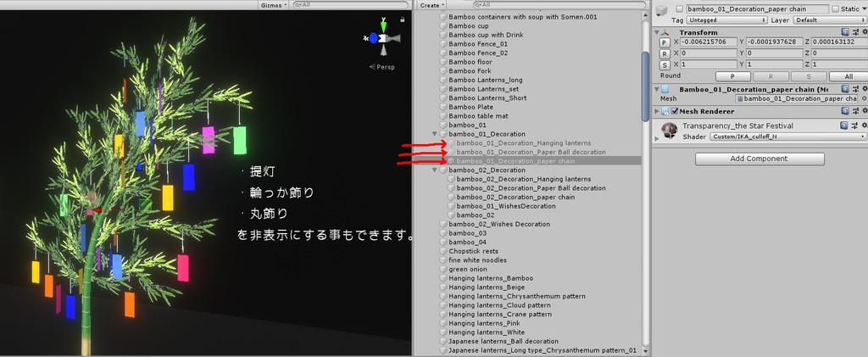Open Mesh Filter gear settings menu
Viewport: 868px width, 357px height.
[864, 89]
